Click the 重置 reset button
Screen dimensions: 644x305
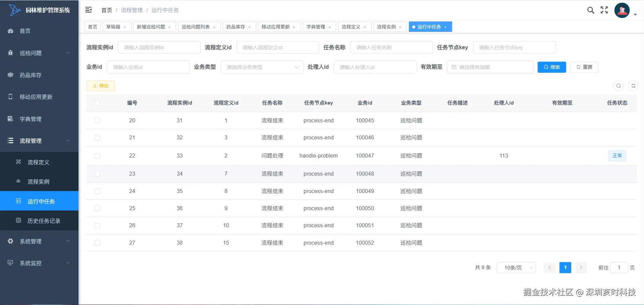[x=584, y=67]
